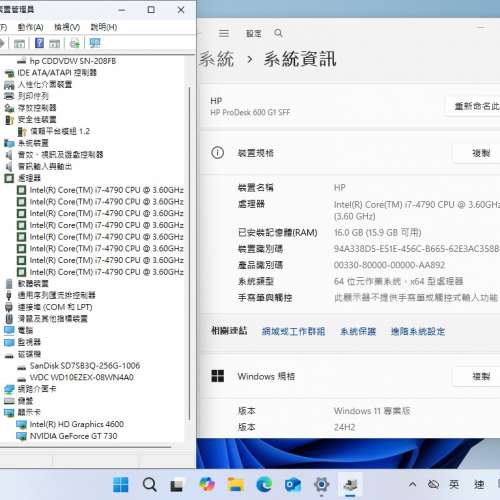
Task: Select NVIDIA GeForce GT 730 adapter
Action: tap(73, 436)
